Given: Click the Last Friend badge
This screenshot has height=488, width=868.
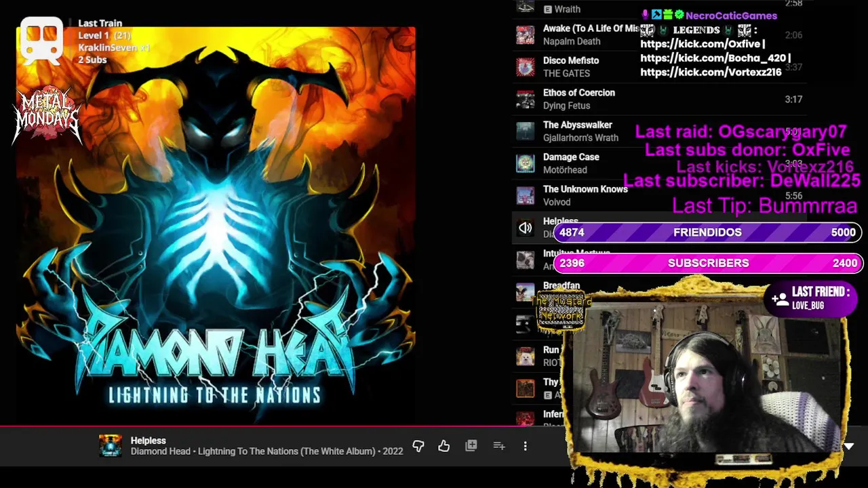Looking at the screenshot, I should click(x=810, y=298).
